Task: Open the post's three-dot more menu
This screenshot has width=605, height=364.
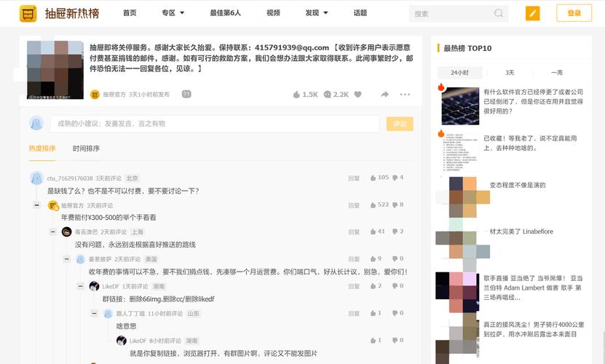Action: pyautogui.click(x=405, y=95)
